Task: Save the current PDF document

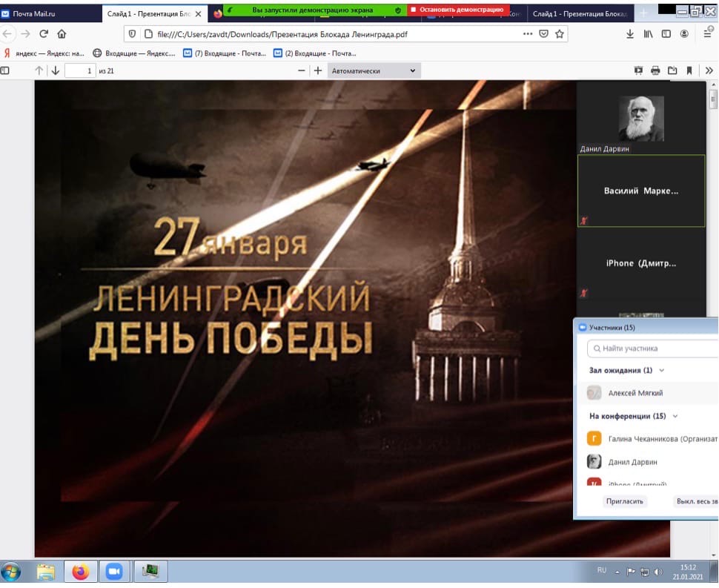Action: (671, 70)
